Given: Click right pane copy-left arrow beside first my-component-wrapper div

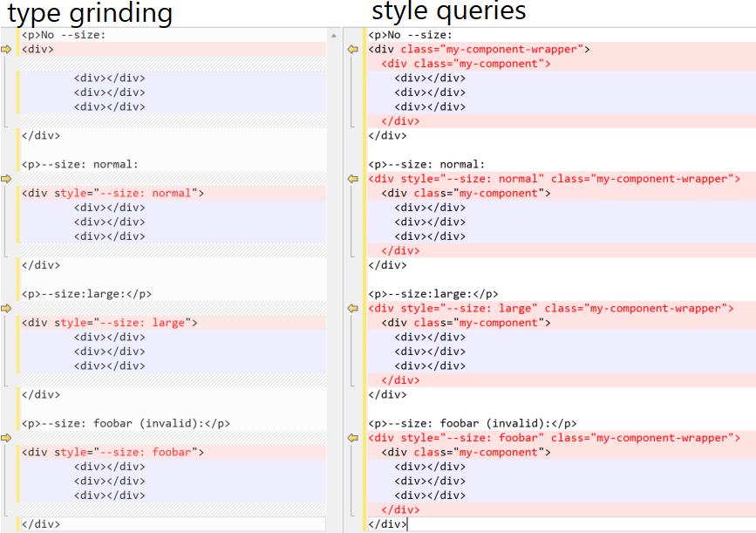Looking at the screenshot, I should pyautogui.click(x=353, y=49).
